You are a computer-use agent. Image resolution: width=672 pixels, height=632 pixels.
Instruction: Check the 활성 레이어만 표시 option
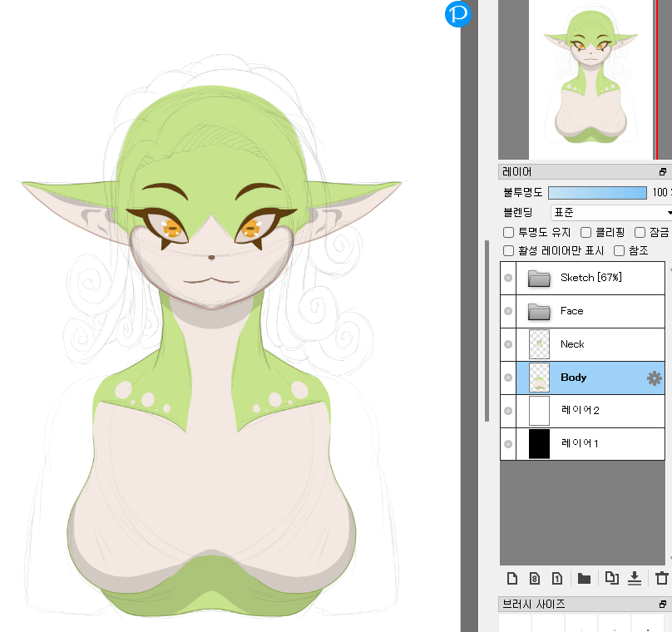tap(509, 250)
